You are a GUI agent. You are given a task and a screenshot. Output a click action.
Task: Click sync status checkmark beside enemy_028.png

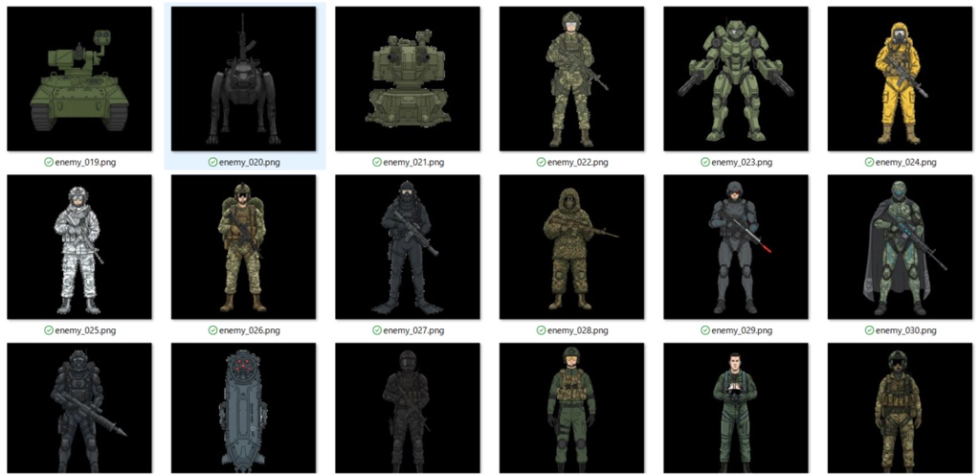[542, 330]
